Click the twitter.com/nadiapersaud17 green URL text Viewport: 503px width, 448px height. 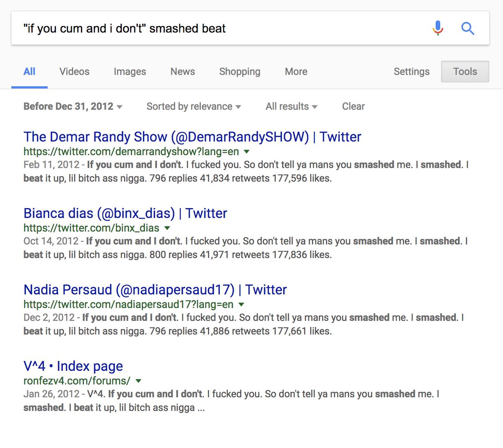[129, 304]
